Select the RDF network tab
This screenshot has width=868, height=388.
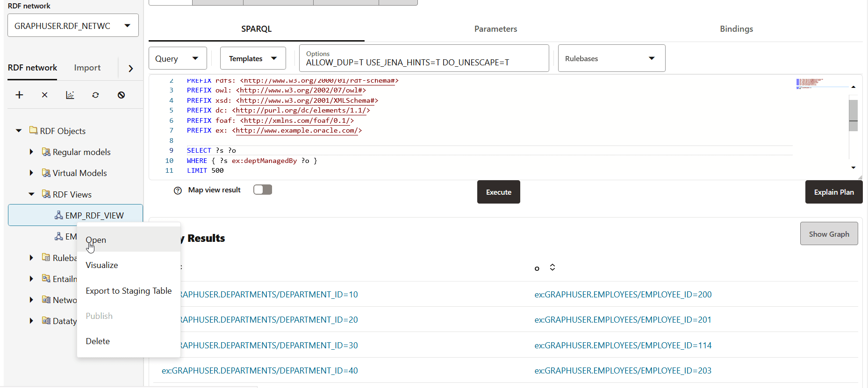click(32, 68)
